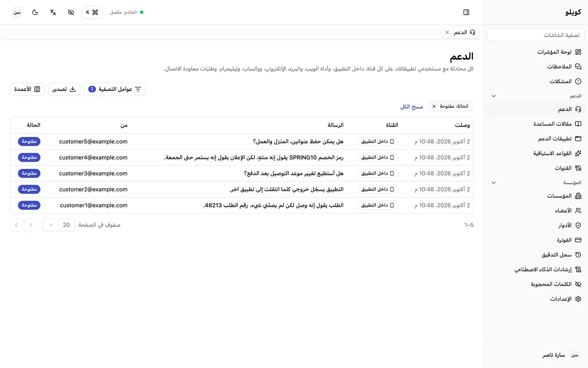
Task: Sort by the وصلت column header
Action: (462, 125)
